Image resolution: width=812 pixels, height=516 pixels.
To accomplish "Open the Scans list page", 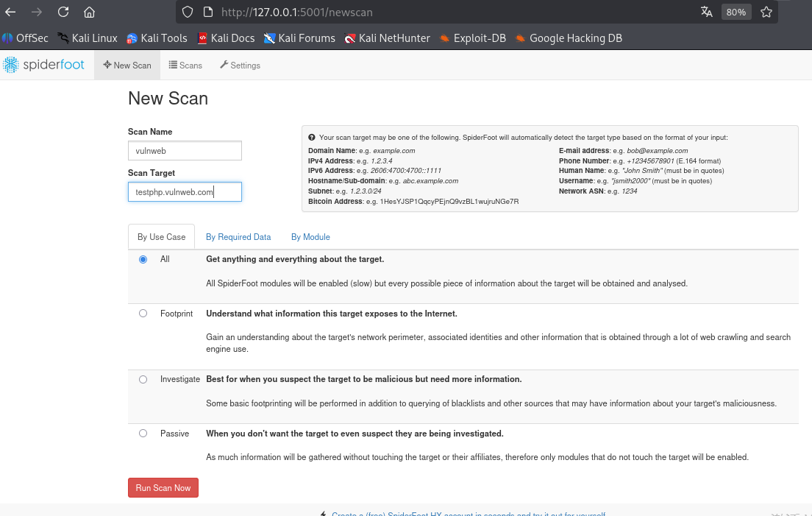I will coord(185,66).
